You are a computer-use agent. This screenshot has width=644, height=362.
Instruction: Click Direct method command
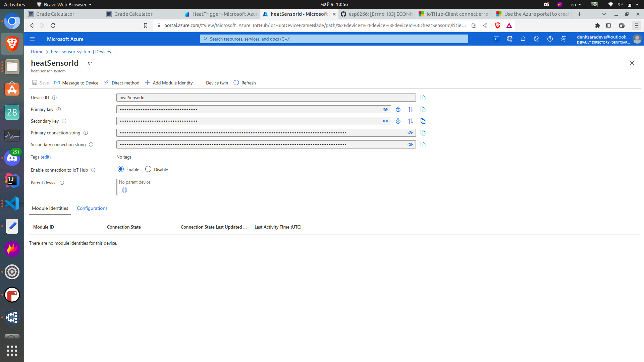coord(122,83)
